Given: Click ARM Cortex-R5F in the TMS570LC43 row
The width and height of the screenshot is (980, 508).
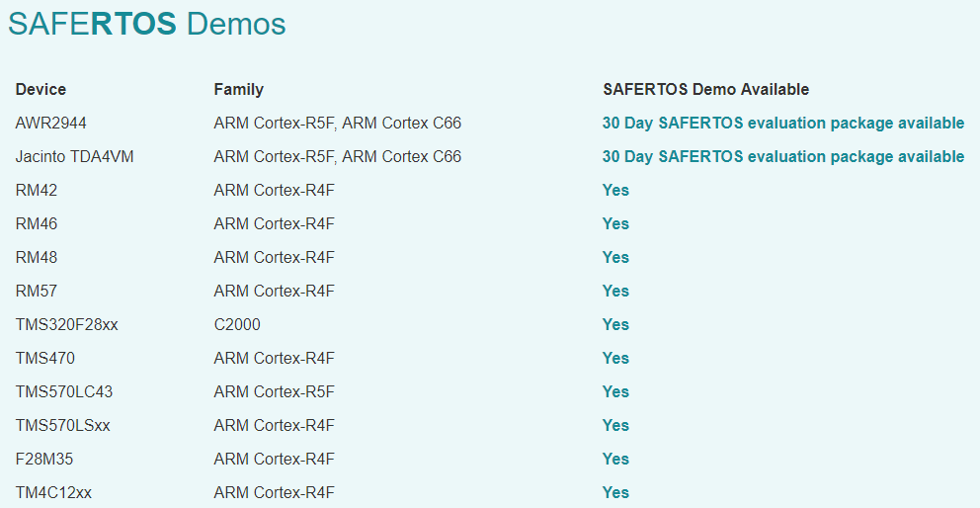Looking at the screenshot, I should click(274, 391).
